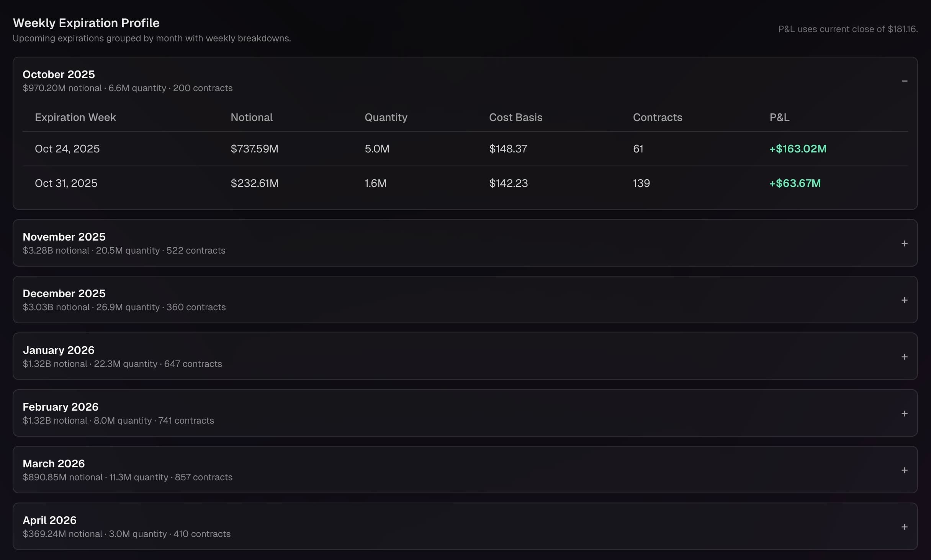The width and height of the screenshot is (931, 560).
Task: Click plus icon for April 2026
Action: pyautogui.click(x=904, y=527)
